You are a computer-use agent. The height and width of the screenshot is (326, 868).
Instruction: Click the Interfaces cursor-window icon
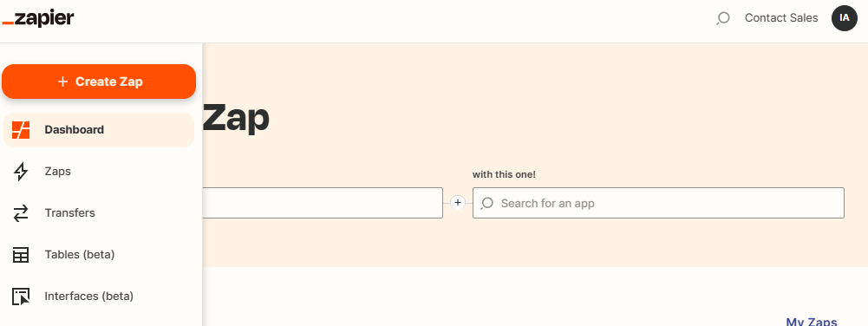(21, 297)
